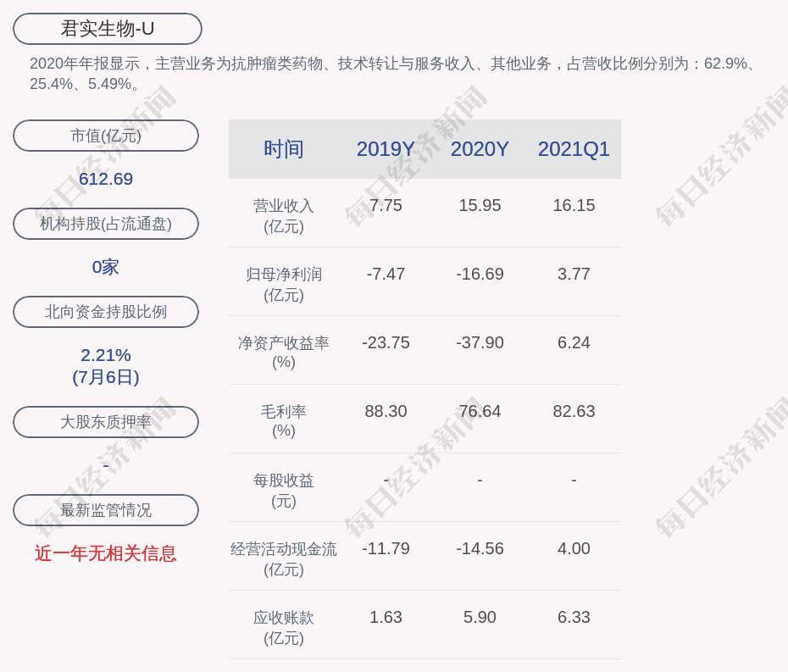Click the 时间 table header

click(x=284, y=149)
